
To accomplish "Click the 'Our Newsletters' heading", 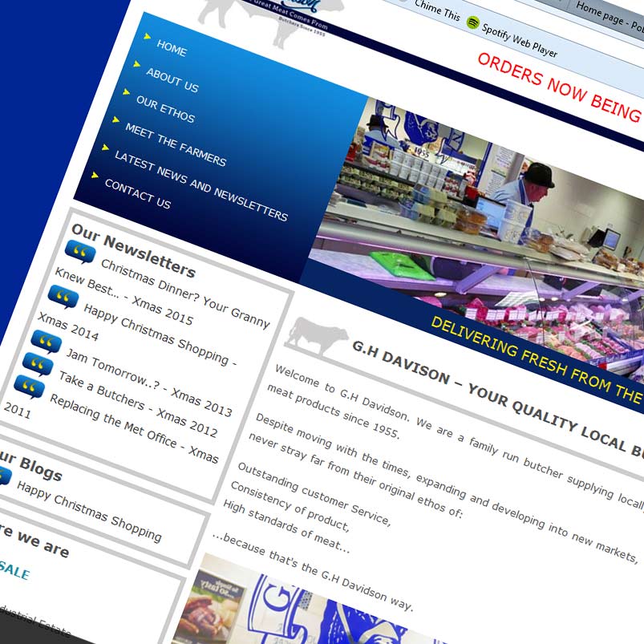I will [133, 250].
